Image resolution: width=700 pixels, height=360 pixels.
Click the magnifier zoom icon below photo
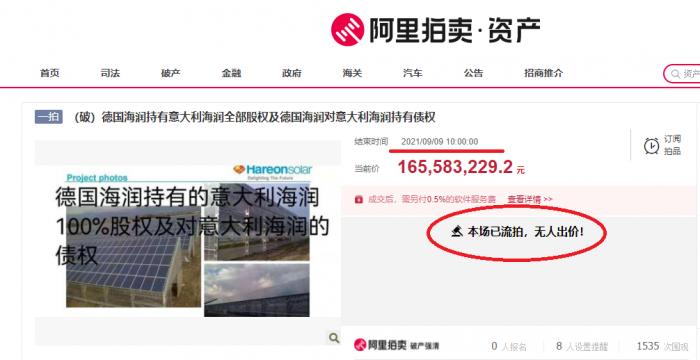click(x=333, y=338)
